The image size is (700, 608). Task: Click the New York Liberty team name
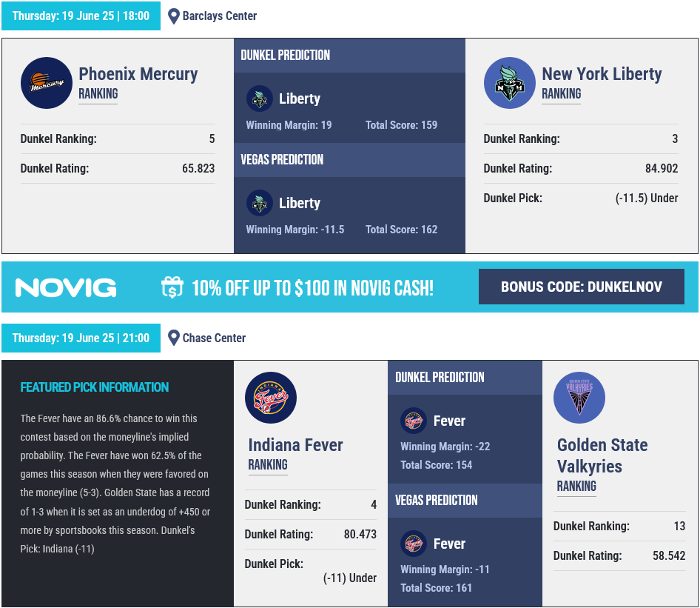click(602, 74)
